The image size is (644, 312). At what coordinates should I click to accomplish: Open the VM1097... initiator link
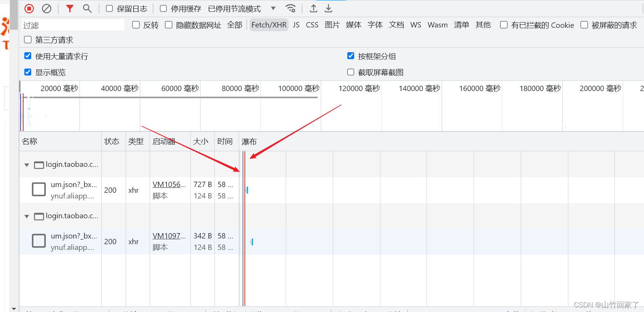click(x=169, y=236)
